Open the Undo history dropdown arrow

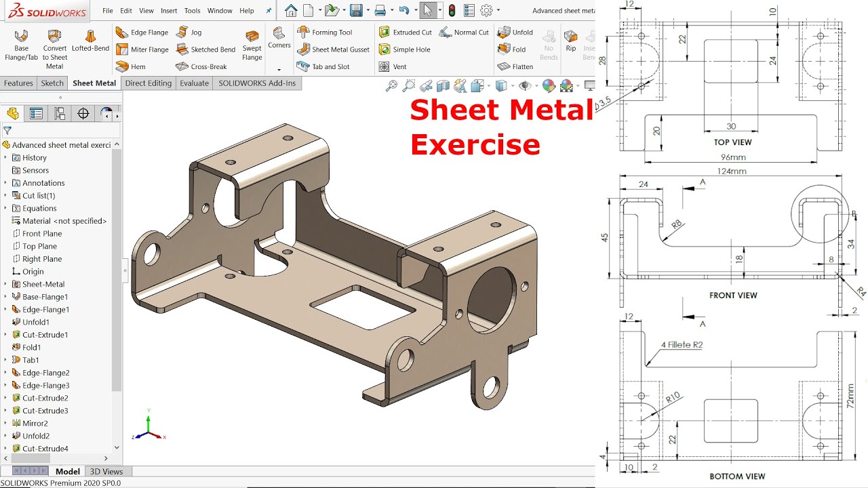414,11
